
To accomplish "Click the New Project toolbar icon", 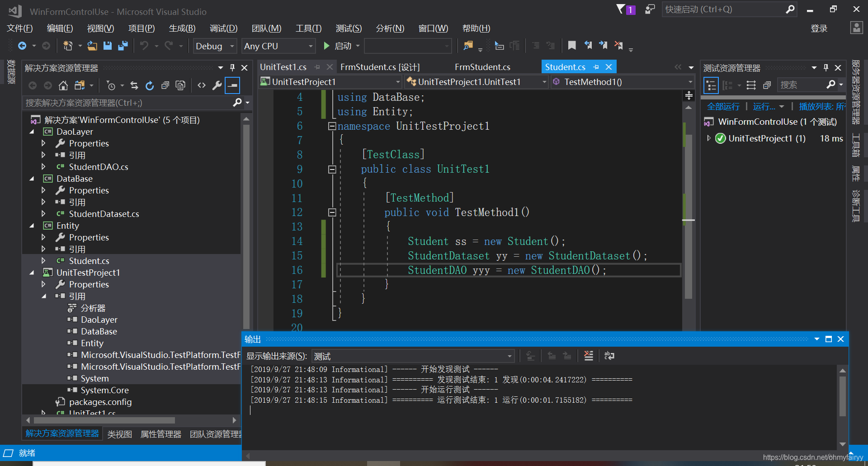I will [68, 46].
